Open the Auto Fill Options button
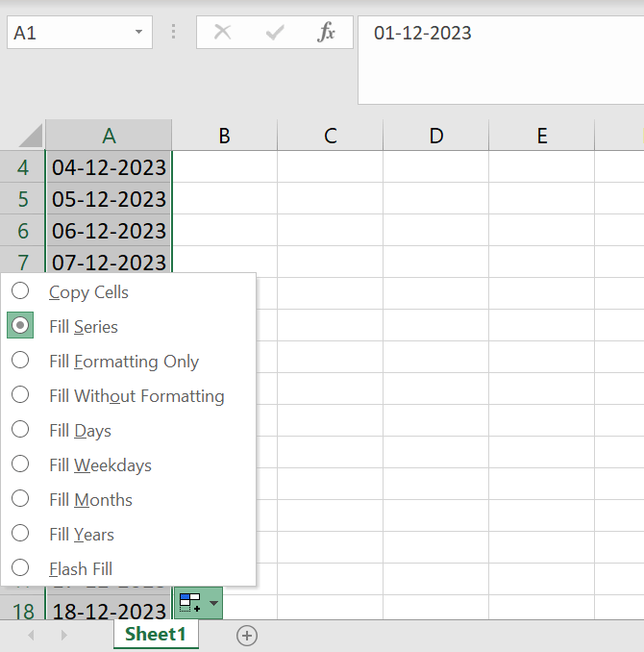The height and width of the screenshot is (652, 644). (x=199, y=603)
